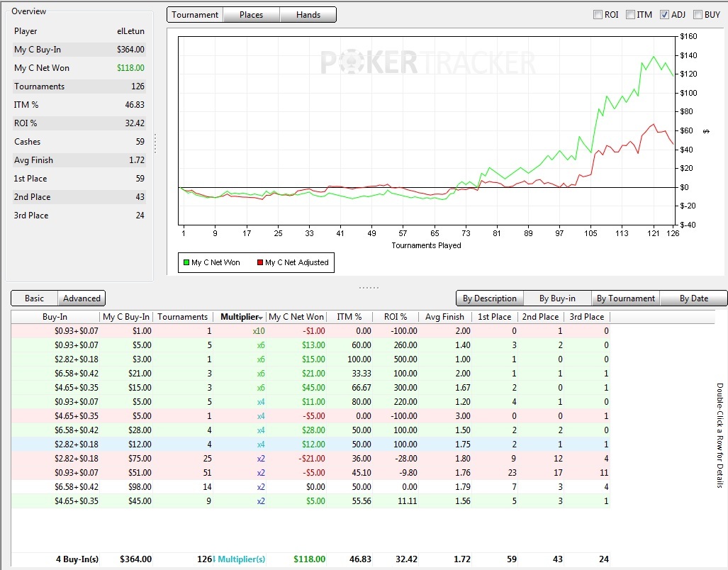The width and height of the screenshot is (728, 570).
Task: Click the red My C Net Adjusted legend swatch
Action: (x=260, y=263)
